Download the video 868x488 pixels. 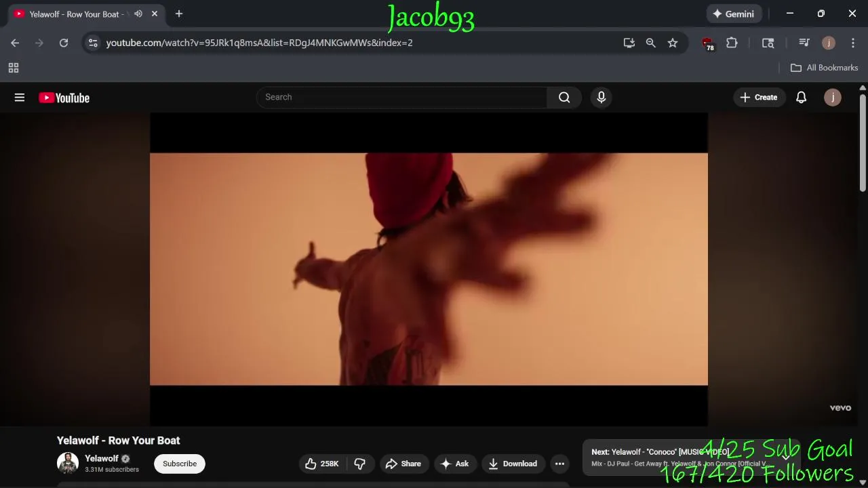tap(513, 464)
